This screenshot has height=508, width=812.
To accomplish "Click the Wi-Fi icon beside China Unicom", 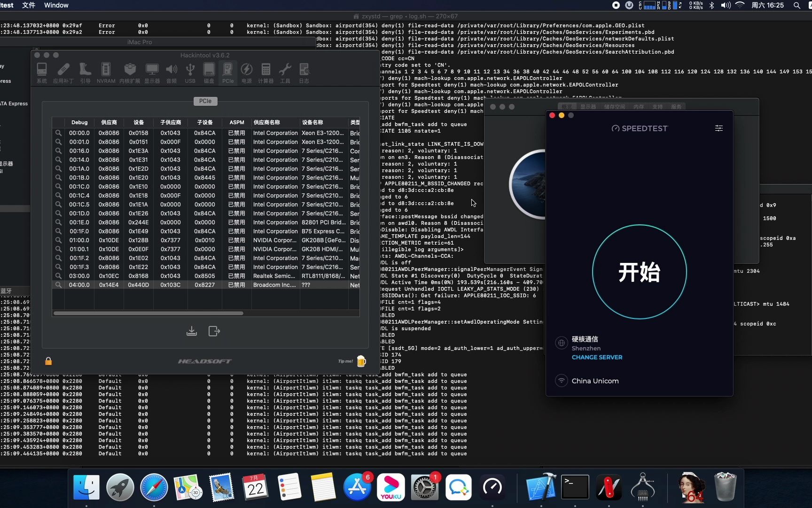I will coord(561,381).
